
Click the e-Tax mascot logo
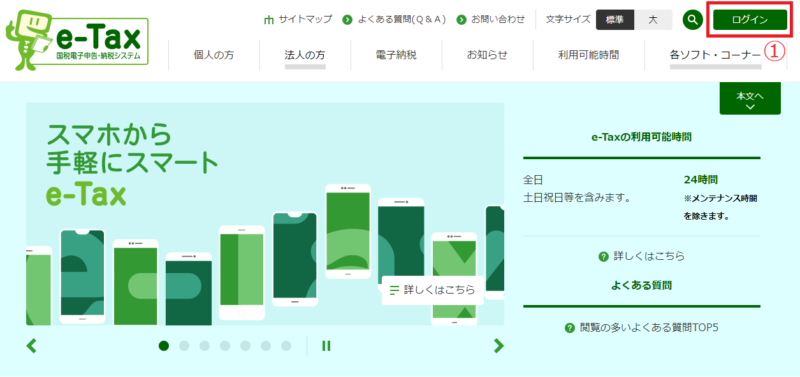coord(78,43)
